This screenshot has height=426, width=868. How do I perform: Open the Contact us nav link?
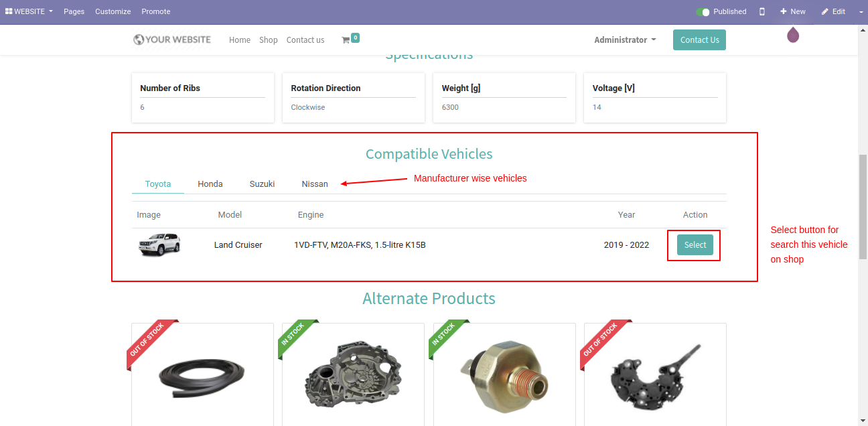pos(305,40)
